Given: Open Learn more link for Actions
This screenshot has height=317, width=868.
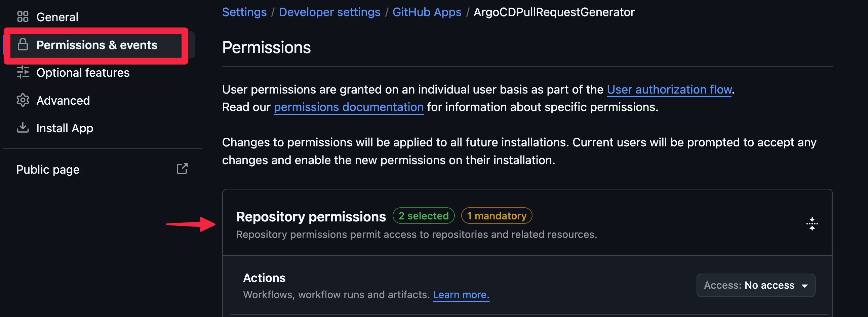Looking at the screenshot, I should click(x=461, y=295).
